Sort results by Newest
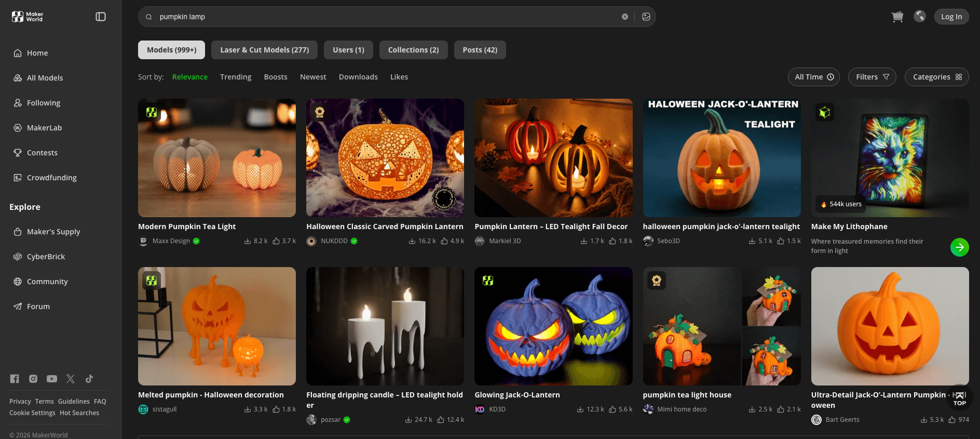 [x=313, y=77]
